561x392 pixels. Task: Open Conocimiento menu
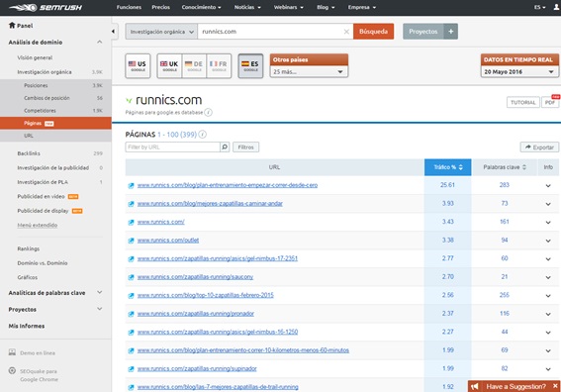(x=201, y=7)
